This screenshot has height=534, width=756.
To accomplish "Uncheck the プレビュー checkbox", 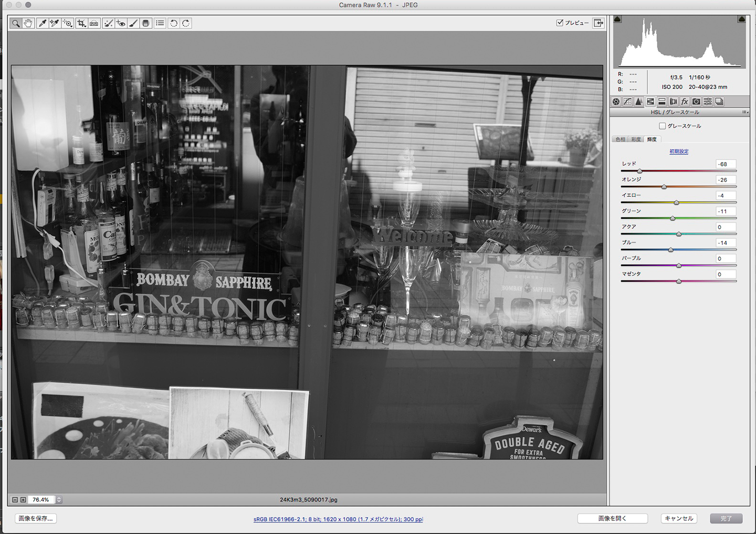I will [560, 23].
